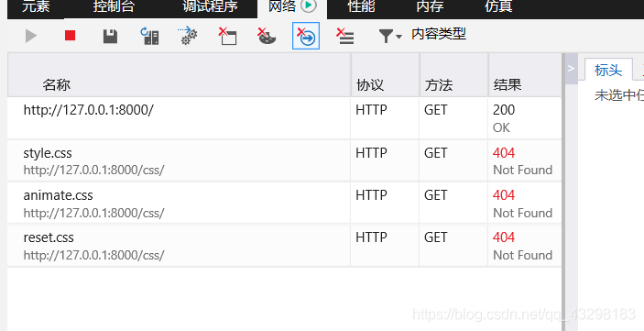The width and height of the screenshot is (644, 331).
Task: Select the reset.css request row
Action: coord(284,246)
